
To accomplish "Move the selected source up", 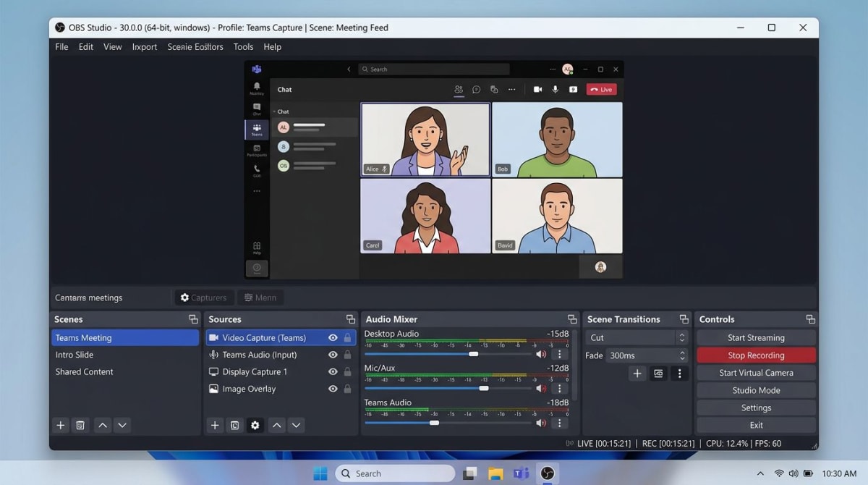I will (276, 426).
